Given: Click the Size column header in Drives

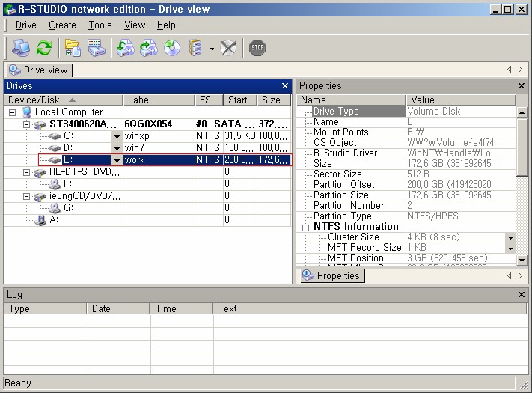Looking at the screenshot, I should coord(274,100).
